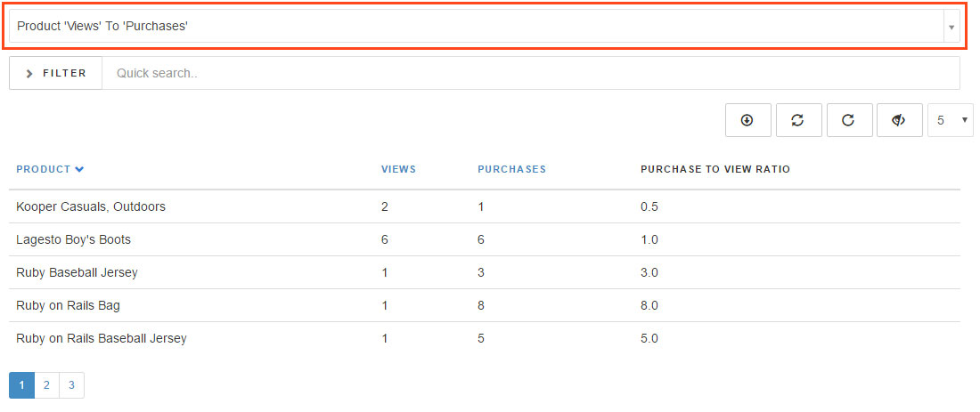Select the Kooper Casuals, Outdoors product cell
Viewport: 980px width, 412px height.
click(x=91, y=206)
